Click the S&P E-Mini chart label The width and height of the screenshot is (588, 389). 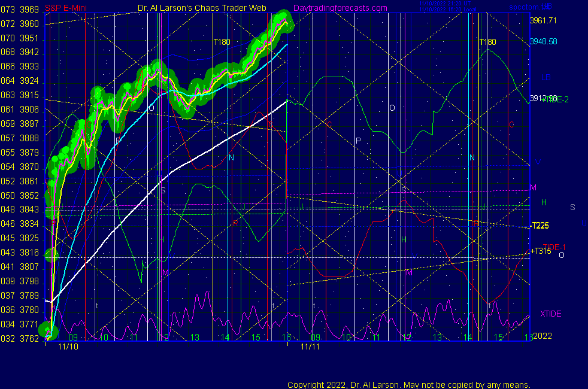pyautogui.click(x=65, y=8)
